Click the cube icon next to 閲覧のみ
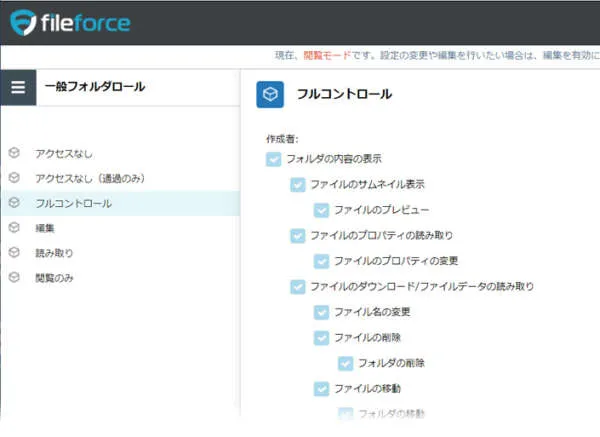The width and height of the screenshot is (600, 437). (14, 278)
